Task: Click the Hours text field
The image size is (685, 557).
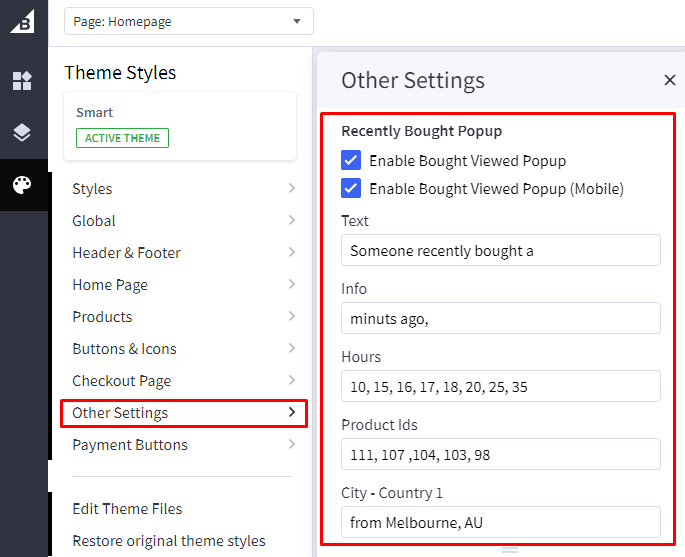Action: pos(500,386)
